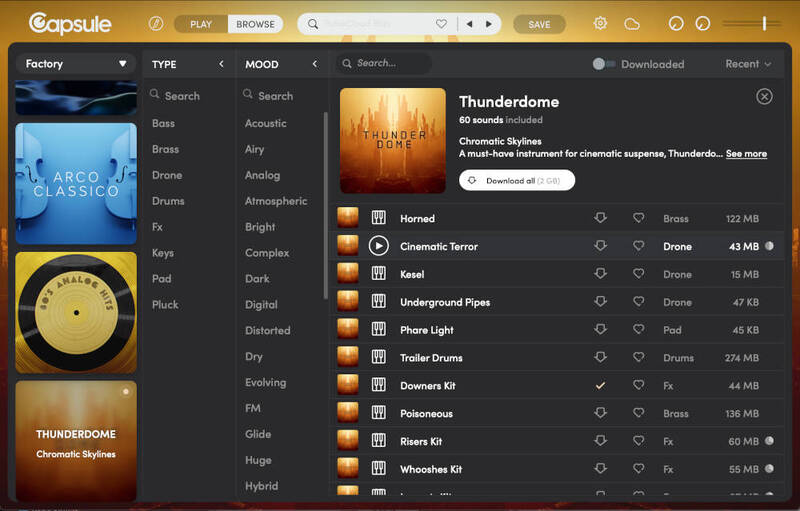This screenshot has width=800, height=511.
Task: Toggle the Downloaded filter switch
Action: (604, 64)
